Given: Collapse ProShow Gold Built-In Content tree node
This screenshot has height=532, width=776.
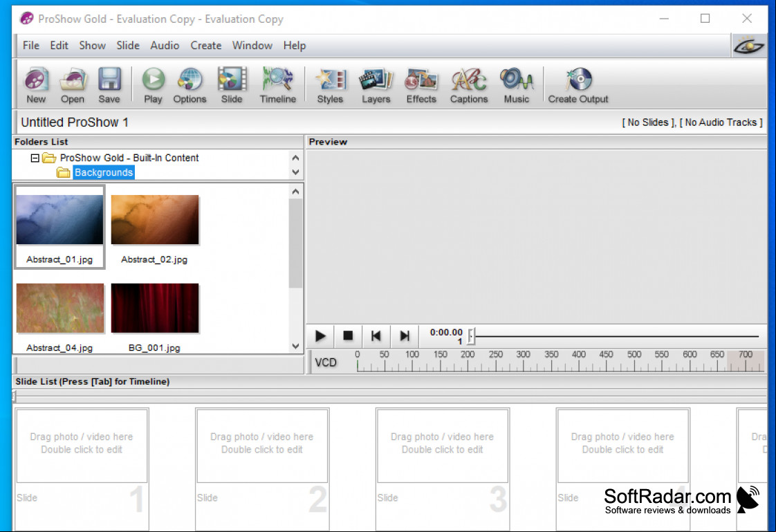Looking at the screenshot, I should [35, 158].
